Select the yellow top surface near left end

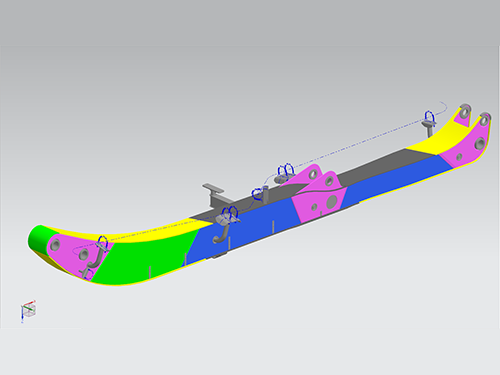[x=140, y=233]
